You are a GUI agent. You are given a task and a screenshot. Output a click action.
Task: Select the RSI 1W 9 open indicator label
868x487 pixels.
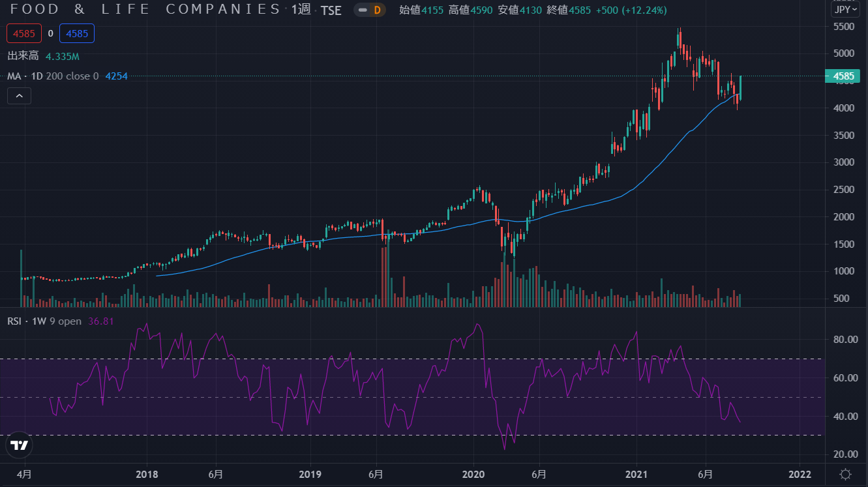(44, 321)
